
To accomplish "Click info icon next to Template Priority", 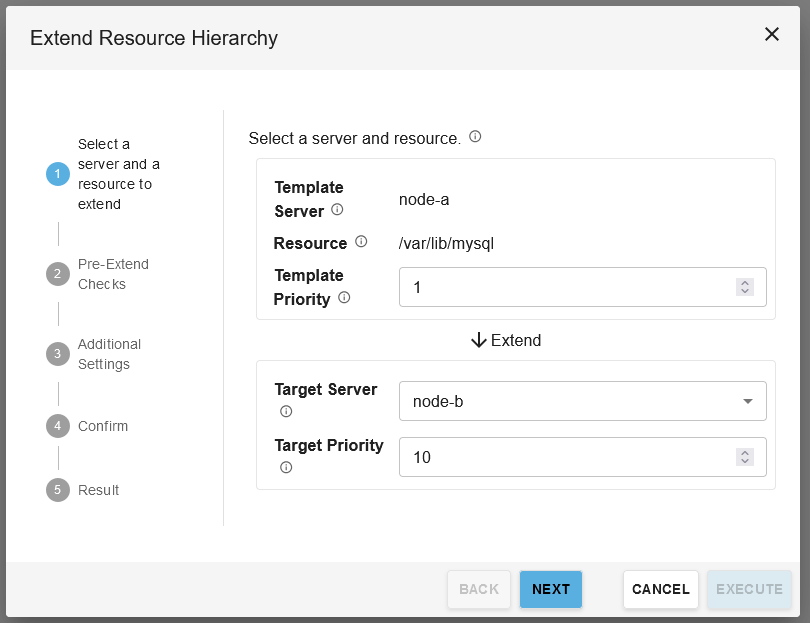I will pyautogui.click(x=344, y=297).
